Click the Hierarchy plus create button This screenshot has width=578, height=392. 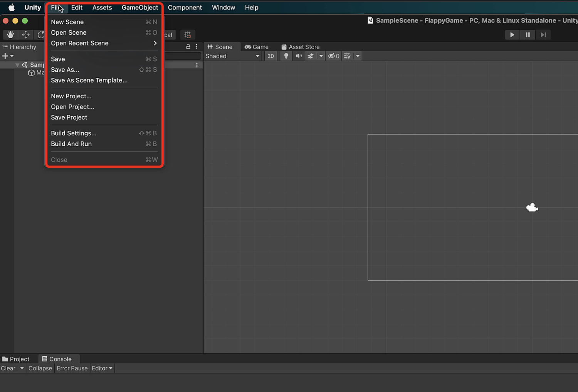[5, 56]
